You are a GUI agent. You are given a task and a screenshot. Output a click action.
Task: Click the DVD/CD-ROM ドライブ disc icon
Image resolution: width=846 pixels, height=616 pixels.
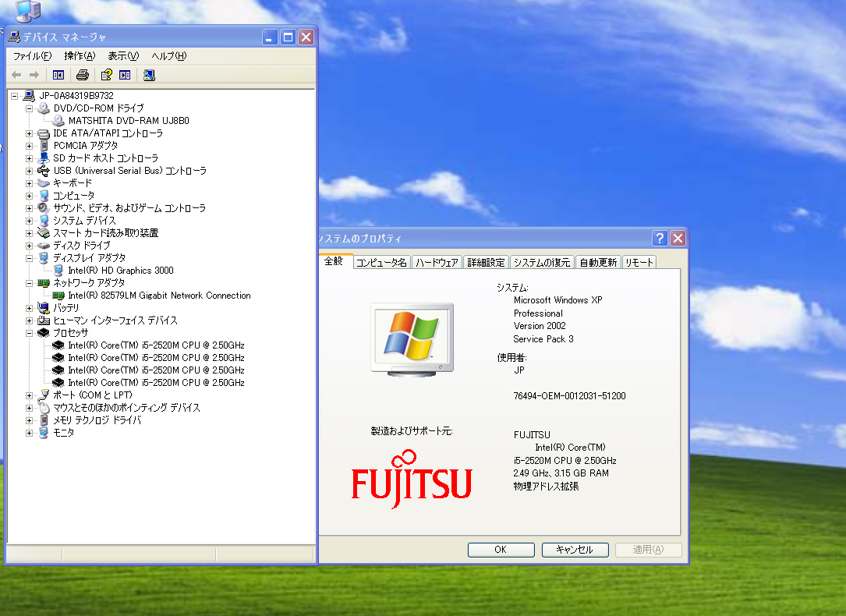(x=44, y=108)
